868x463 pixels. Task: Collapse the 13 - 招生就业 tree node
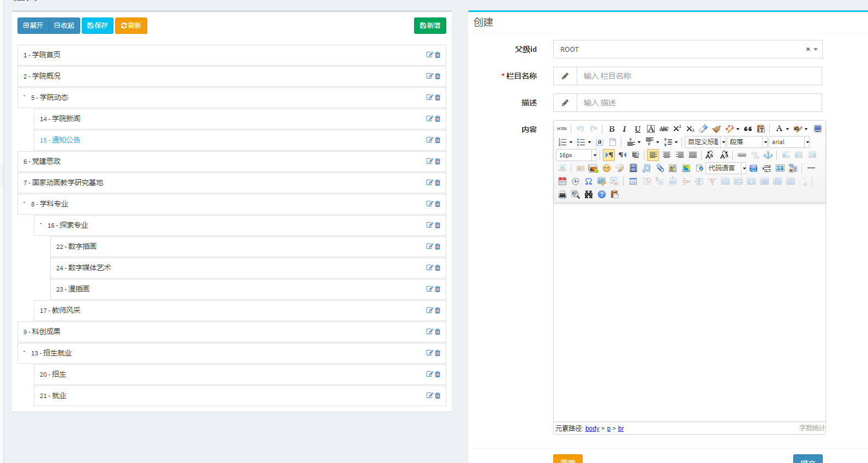[x=25, y=352]
